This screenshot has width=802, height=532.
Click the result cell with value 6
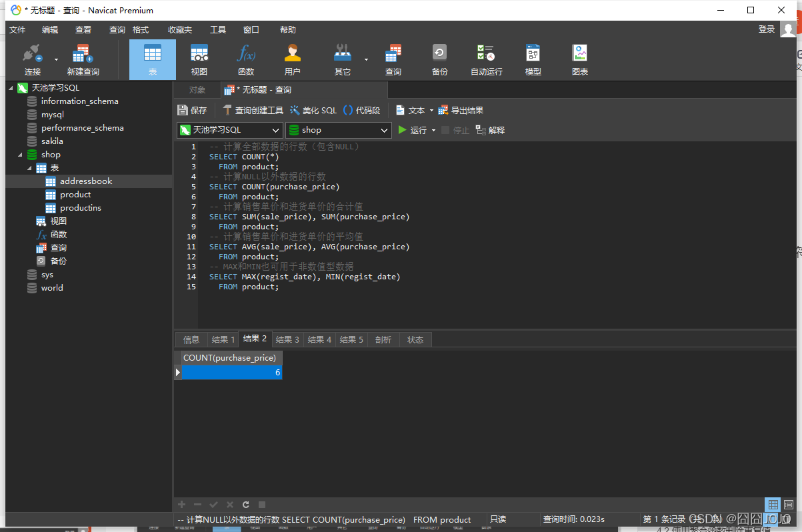click(232, 373)
